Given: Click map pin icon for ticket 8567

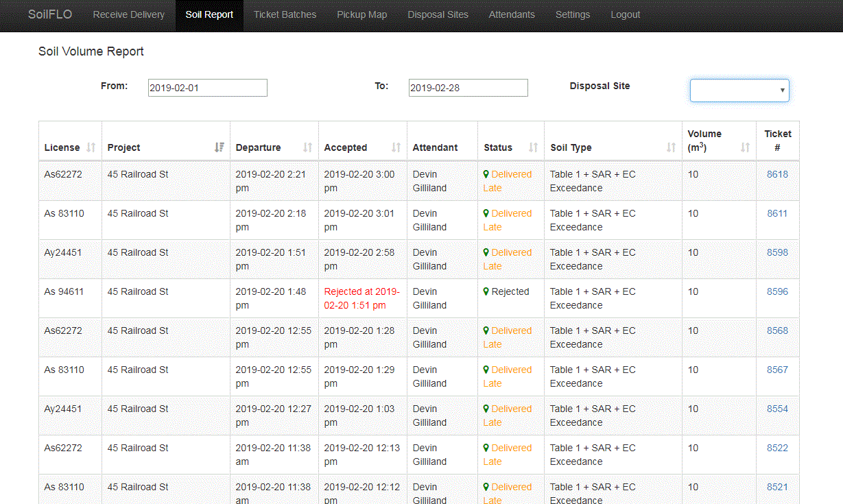Looking at the screenshot, I should pos(486,370).
